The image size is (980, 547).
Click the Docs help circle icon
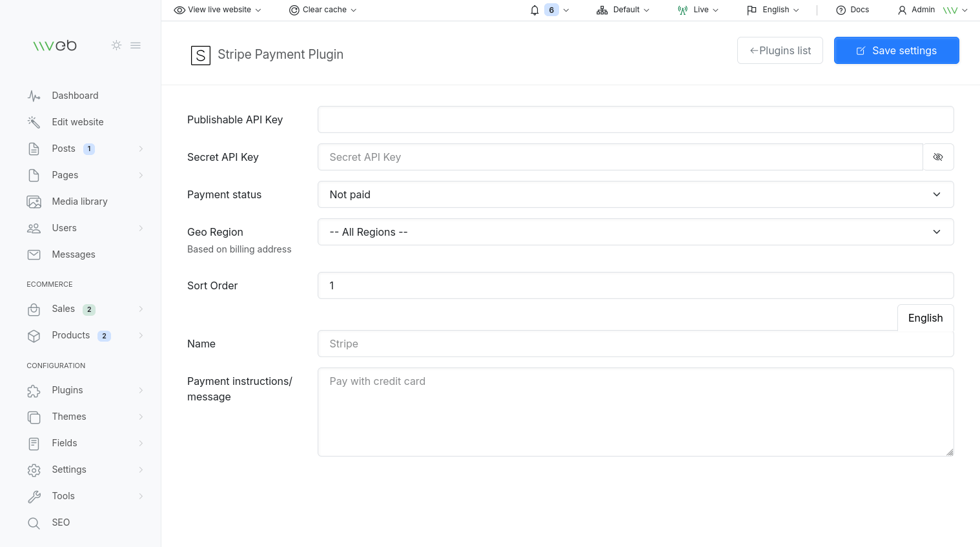(841, 10)
